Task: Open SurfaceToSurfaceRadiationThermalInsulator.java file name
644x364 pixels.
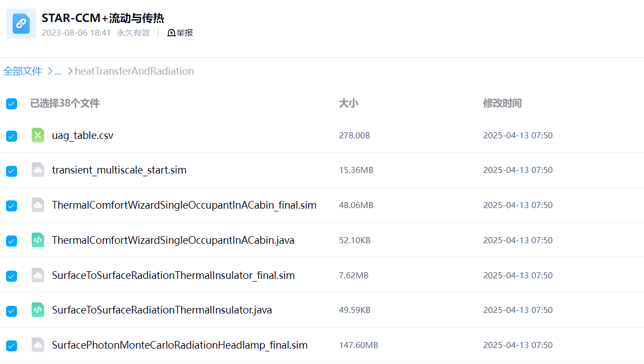Action: click(x=162, y=310)
